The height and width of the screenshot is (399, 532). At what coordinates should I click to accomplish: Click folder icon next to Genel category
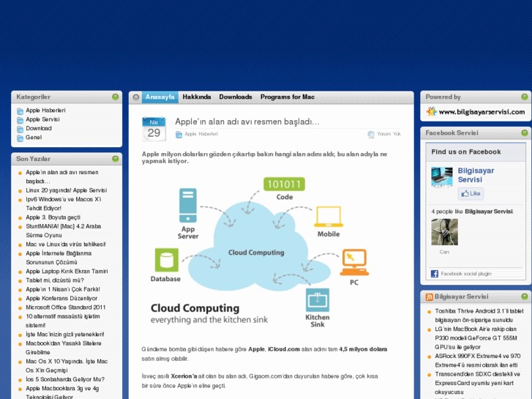20,138
